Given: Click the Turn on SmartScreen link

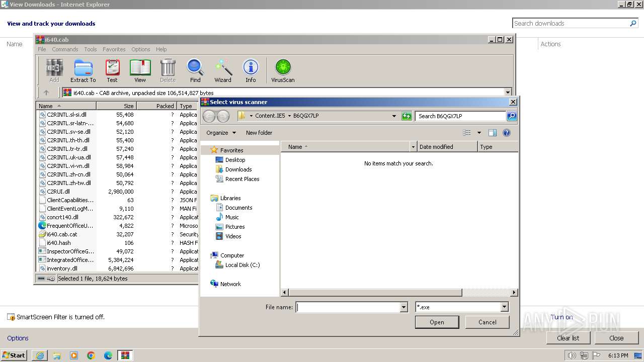Looking at the screenshot, I should tap(561, 317).
